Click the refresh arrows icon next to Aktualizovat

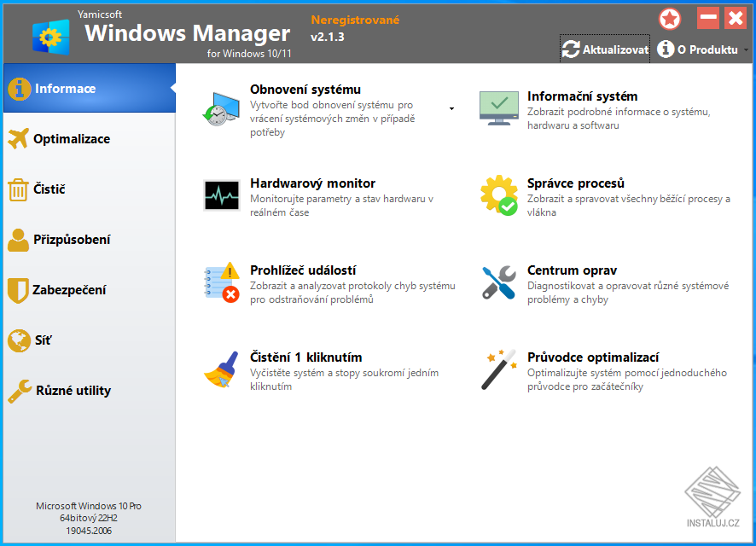coord(571,49)
